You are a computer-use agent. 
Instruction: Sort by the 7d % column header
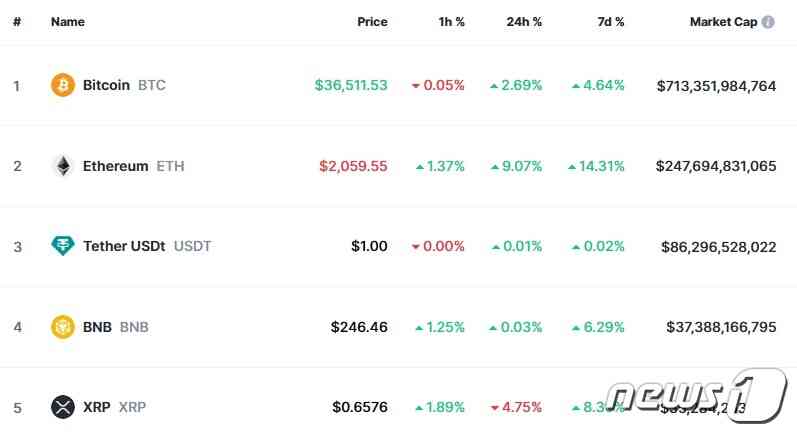[610, 22]
